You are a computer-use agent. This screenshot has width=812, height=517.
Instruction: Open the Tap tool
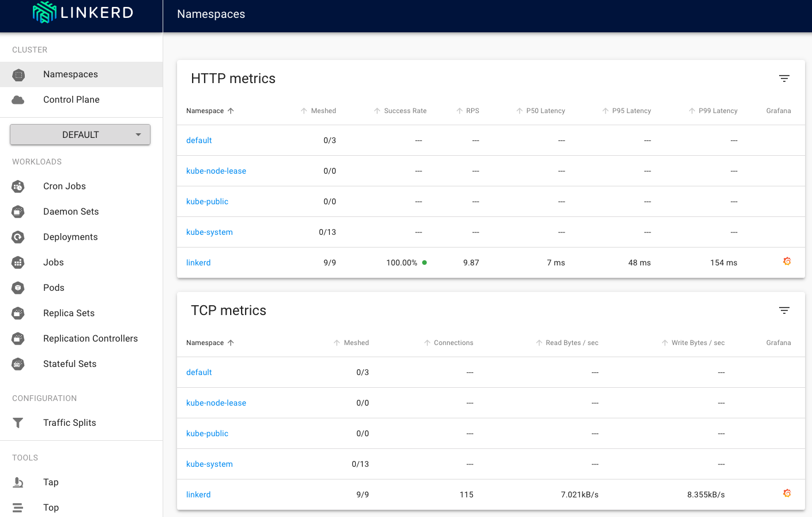(81, 482)
